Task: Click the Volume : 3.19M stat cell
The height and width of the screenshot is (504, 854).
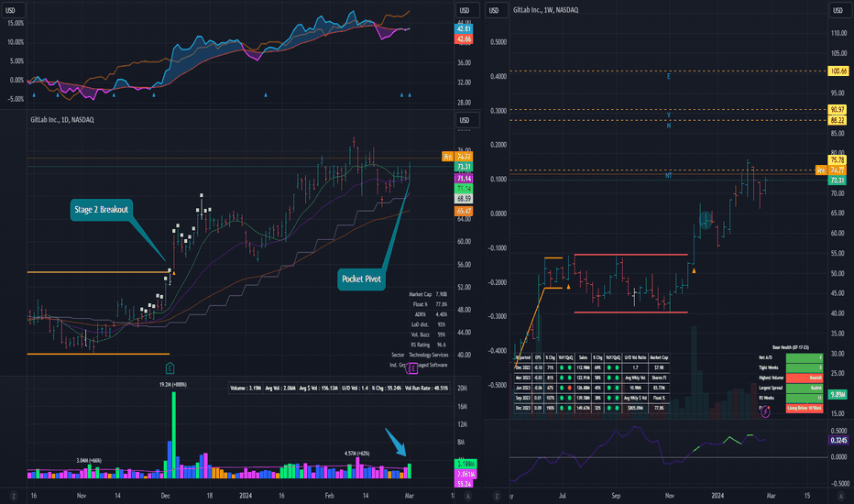Action: [x=246, y=389]
